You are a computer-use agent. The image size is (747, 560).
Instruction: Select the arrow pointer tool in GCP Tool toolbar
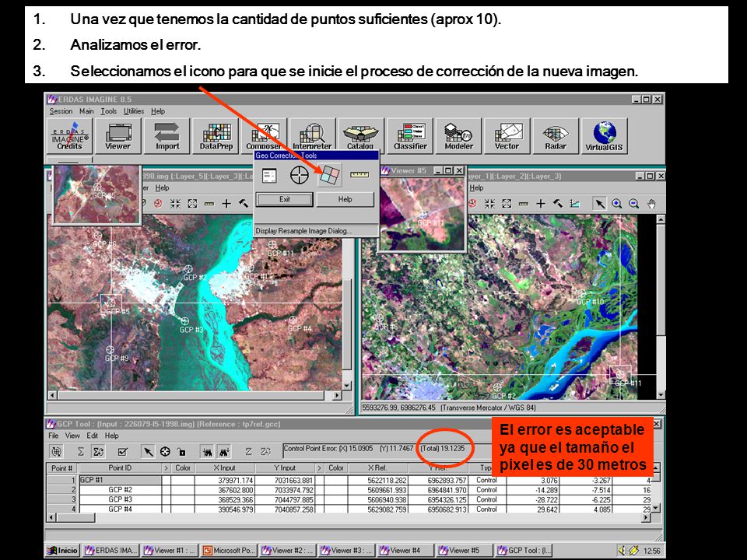(x=149, y=451)
